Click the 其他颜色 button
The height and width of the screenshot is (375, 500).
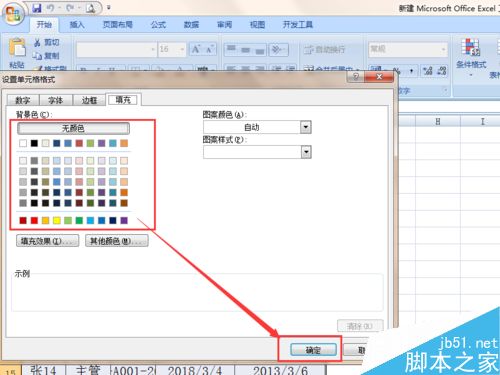click(117, 241)
